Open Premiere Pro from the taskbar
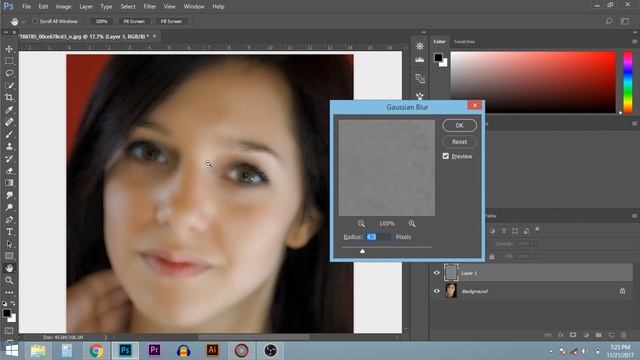 pyautogui.click(x=154, y=351)
